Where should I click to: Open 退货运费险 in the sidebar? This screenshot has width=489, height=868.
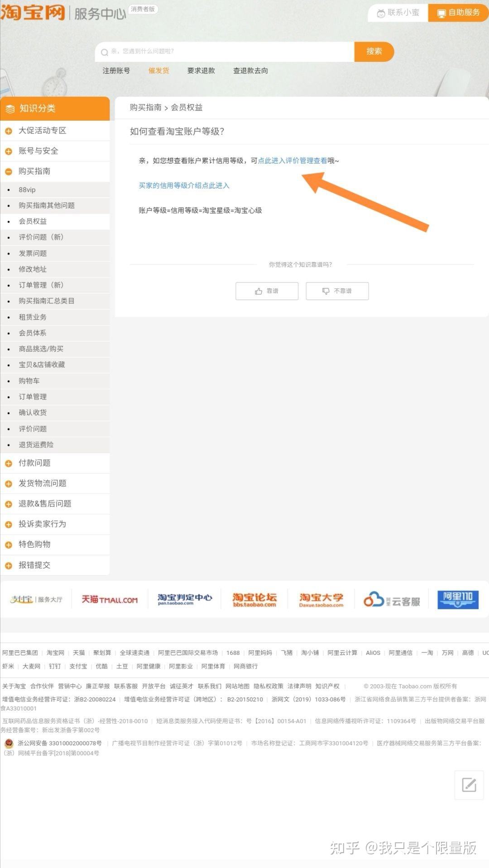[x=55, y=445]
